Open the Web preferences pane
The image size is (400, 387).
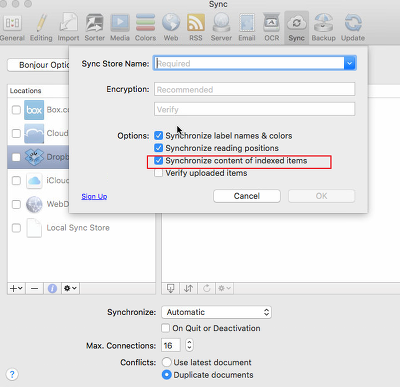pos(171,28)
